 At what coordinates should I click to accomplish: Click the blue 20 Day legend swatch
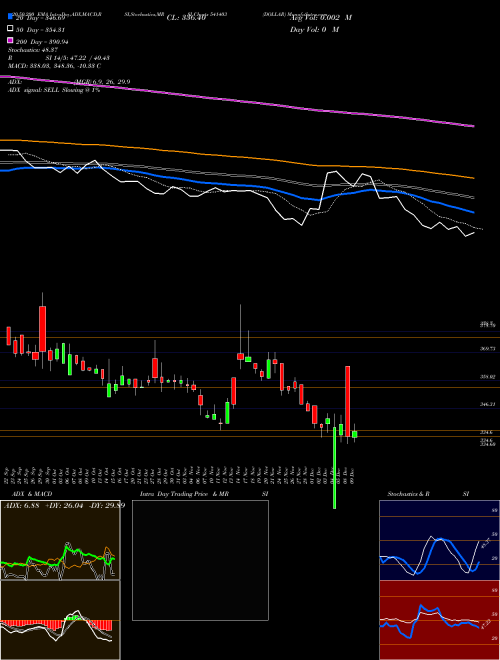(x=10, y=17)
